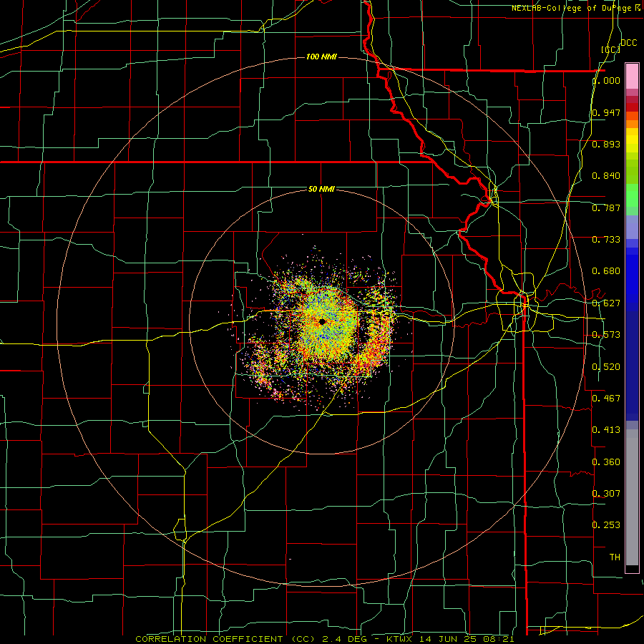Click the lavender segment of the color bar
Screen dimensions: 644x644
[x=632, y=227]
